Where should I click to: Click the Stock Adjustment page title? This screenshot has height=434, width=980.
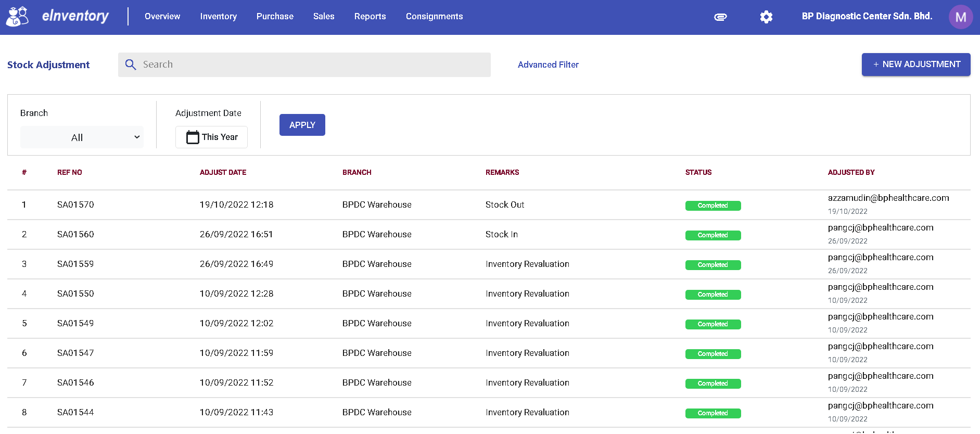pos(48,65)
